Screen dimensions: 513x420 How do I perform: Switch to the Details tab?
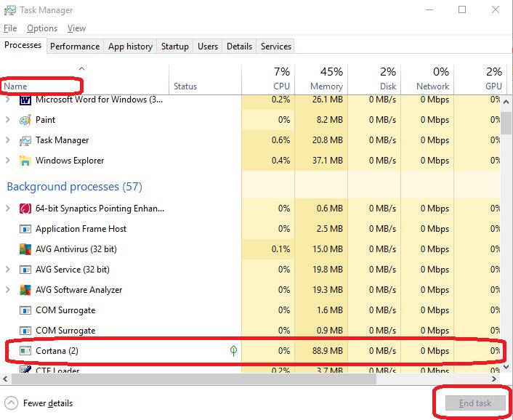[x=240, y=47]
